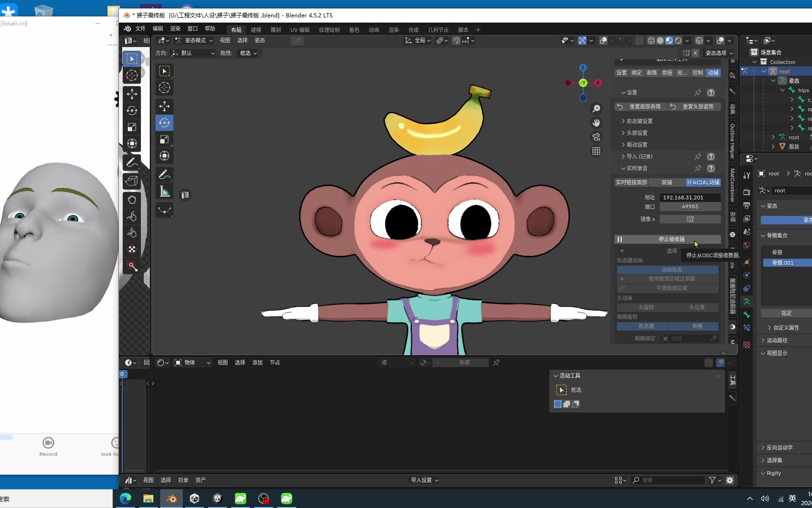Click the pin icon in node editor header
The image size is (812, 508).
click(496, 363)
